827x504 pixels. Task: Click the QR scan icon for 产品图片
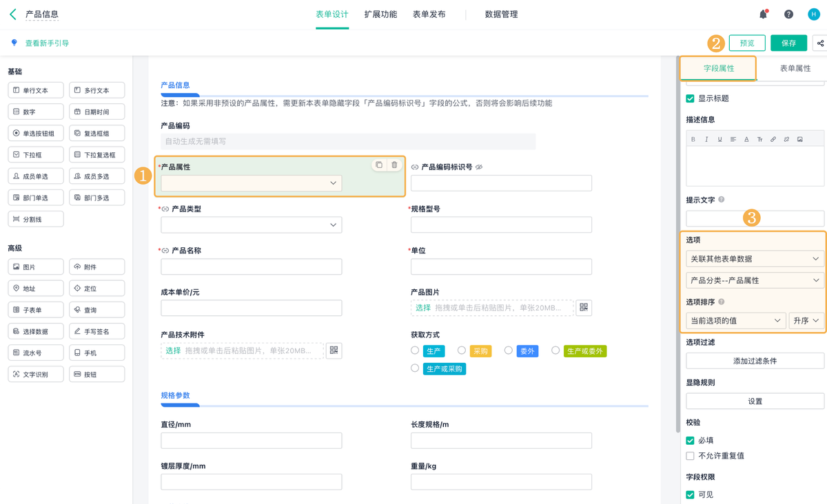[x=584, y=308]
